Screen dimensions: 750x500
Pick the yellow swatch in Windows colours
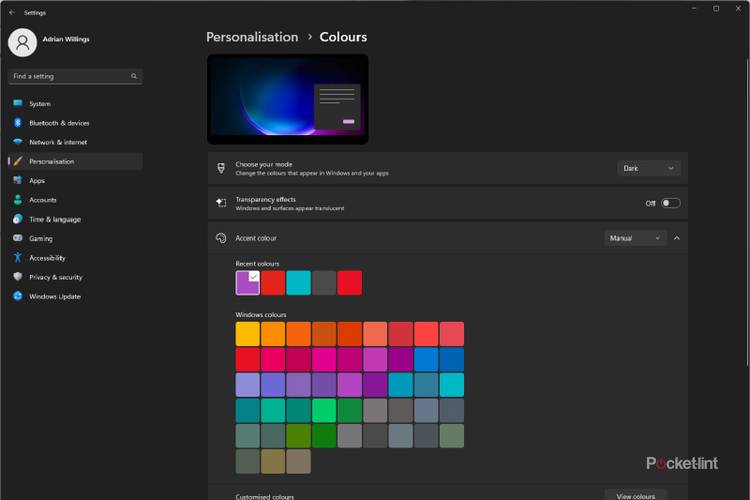click(x=247, y=334)
